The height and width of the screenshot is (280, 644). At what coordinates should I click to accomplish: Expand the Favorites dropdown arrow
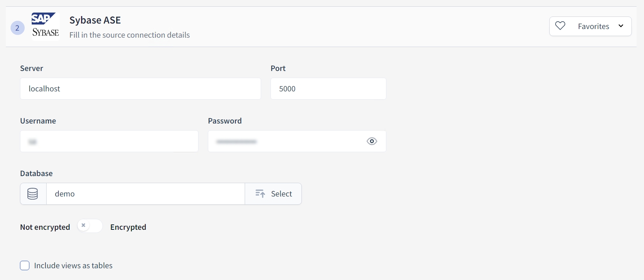click(x=621, y=26)
